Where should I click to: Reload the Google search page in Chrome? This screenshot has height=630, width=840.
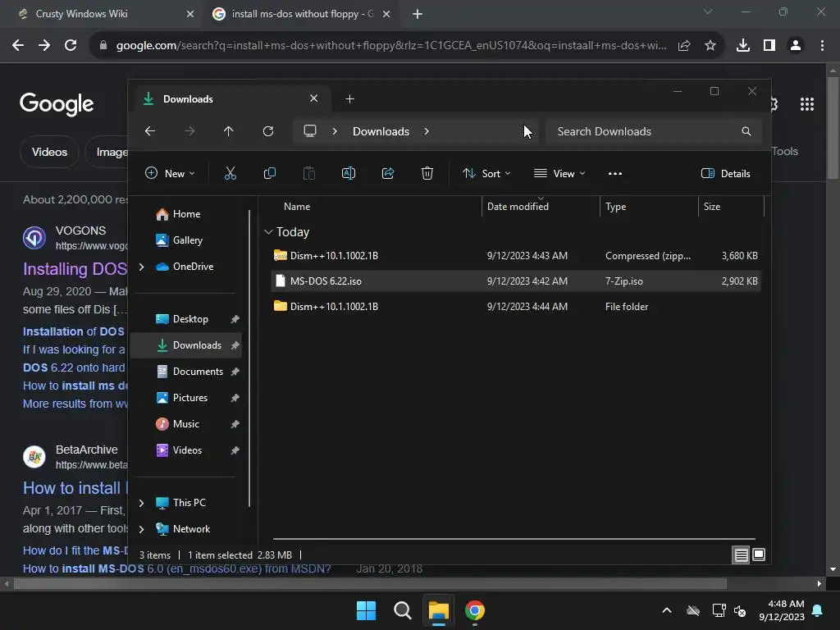71,45
